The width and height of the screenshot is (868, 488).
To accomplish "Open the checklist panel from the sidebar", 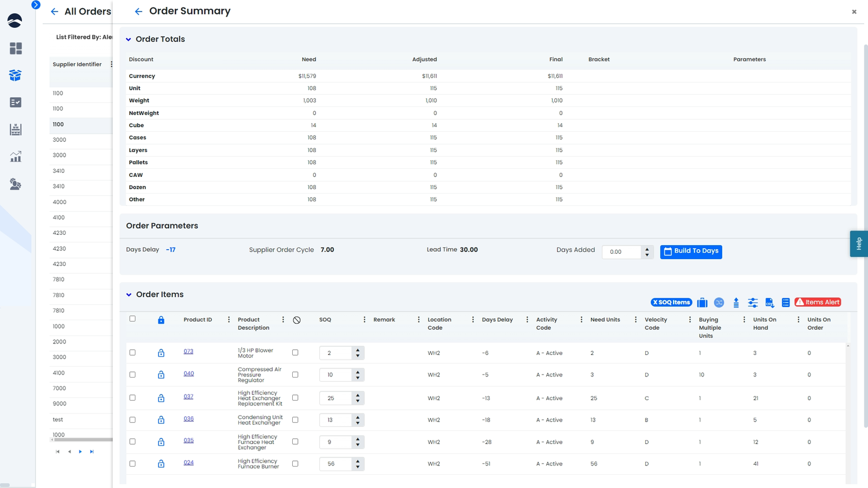I will pyautogui.click(x=16, y=102).
